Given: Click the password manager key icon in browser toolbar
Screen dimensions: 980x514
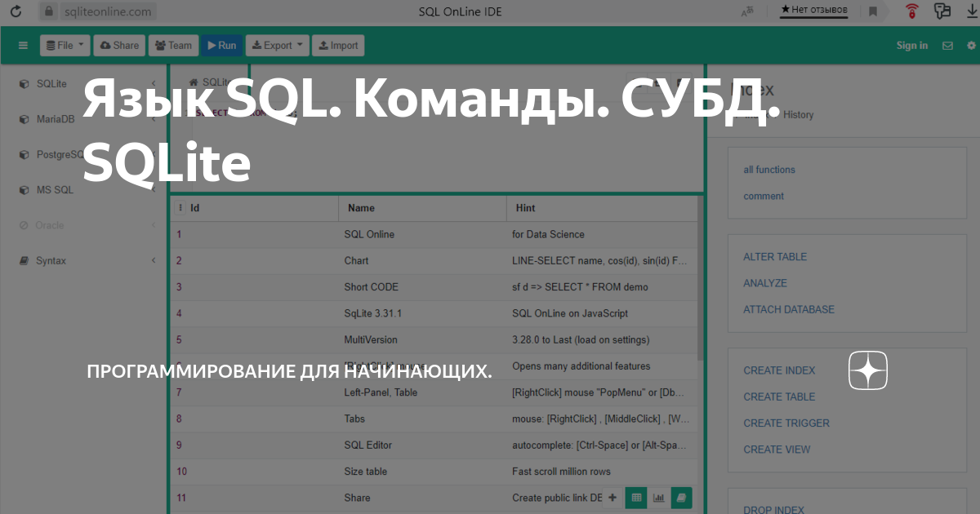Looking at the screenshot, I should click(x=941, y=11).
